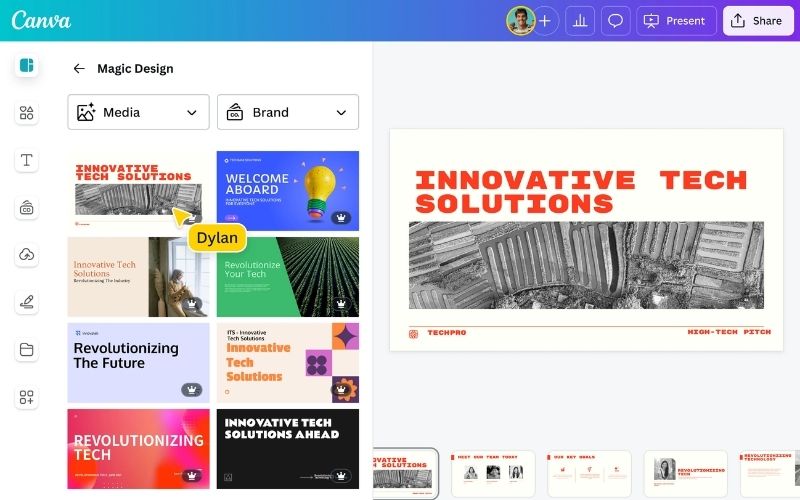
Task: Open the comments speech bubble icon
Action: click(616, 21)
